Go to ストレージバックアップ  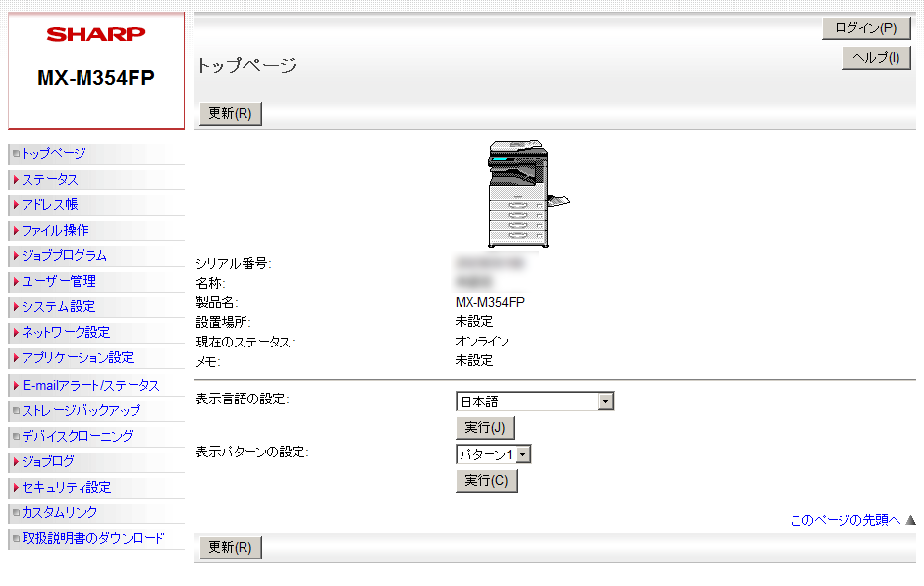tap(82, 410)
